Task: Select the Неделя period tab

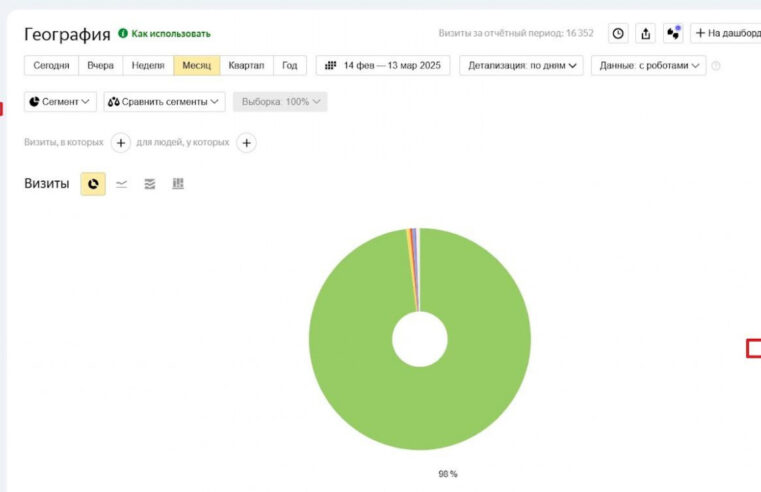Action: pyautogui.click(x=148, y=66)
